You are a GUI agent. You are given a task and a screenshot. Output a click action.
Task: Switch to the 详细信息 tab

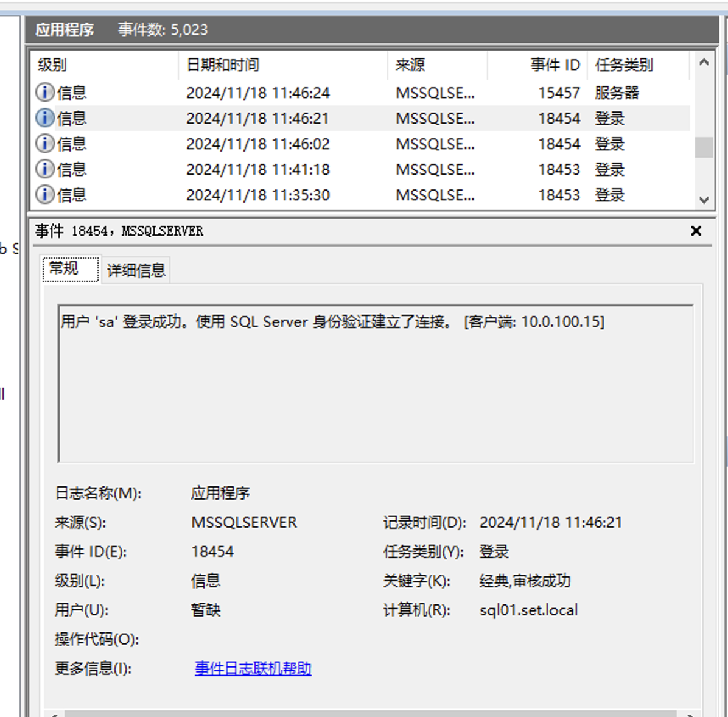coord(136,270)
